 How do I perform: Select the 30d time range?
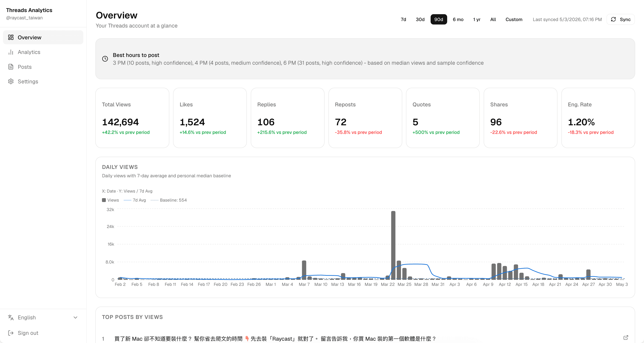click(x=420, y=19)
